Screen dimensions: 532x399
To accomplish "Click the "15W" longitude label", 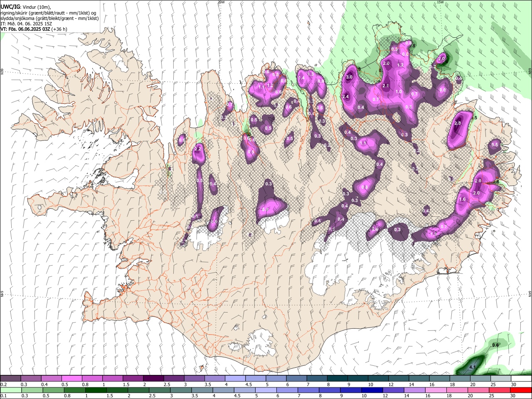I will (x=440, y=2).
